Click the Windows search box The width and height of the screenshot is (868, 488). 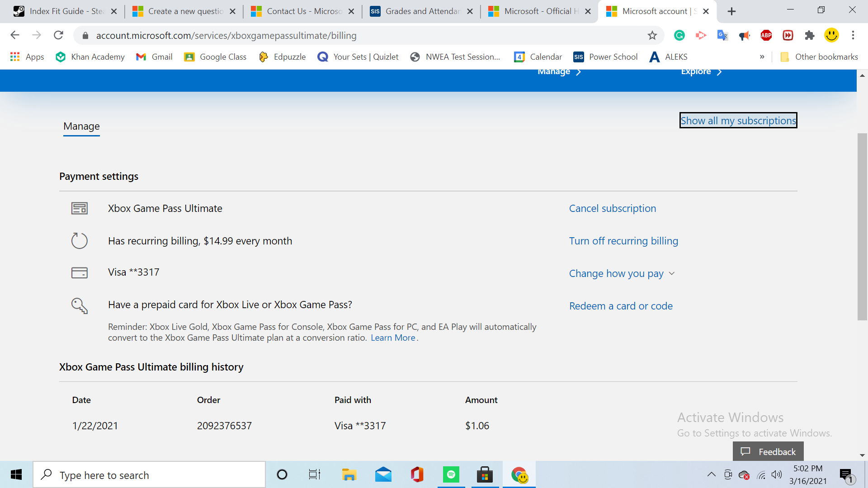click(149, 475)
